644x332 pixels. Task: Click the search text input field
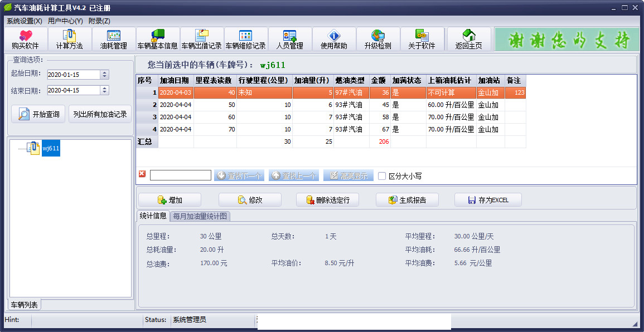point(180,175)
